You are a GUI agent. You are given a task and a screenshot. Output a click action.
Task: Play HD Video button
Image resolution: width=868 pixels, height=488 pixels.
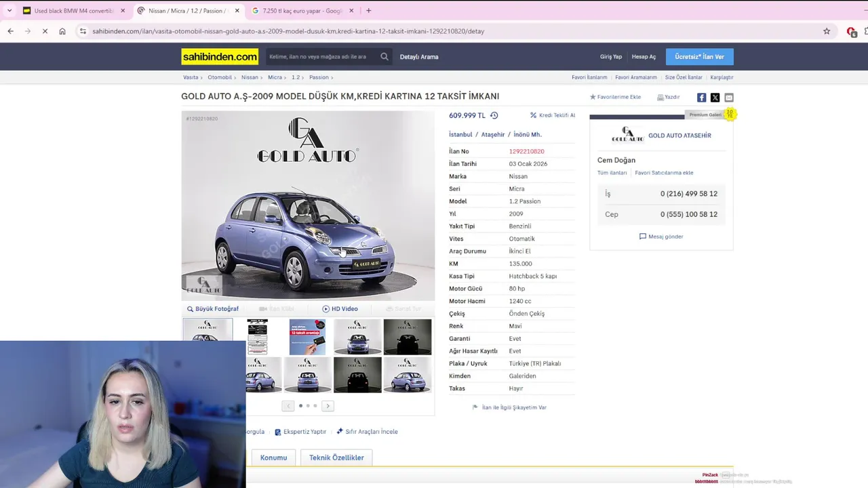click(x=340, y=309)
